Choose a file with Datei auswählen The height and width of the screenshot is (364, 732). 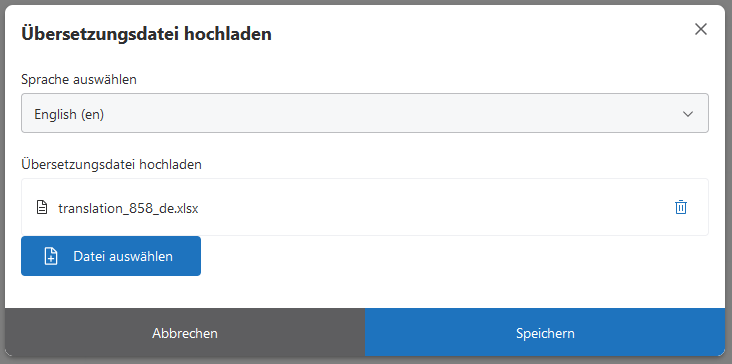click(x=111, y=256)
